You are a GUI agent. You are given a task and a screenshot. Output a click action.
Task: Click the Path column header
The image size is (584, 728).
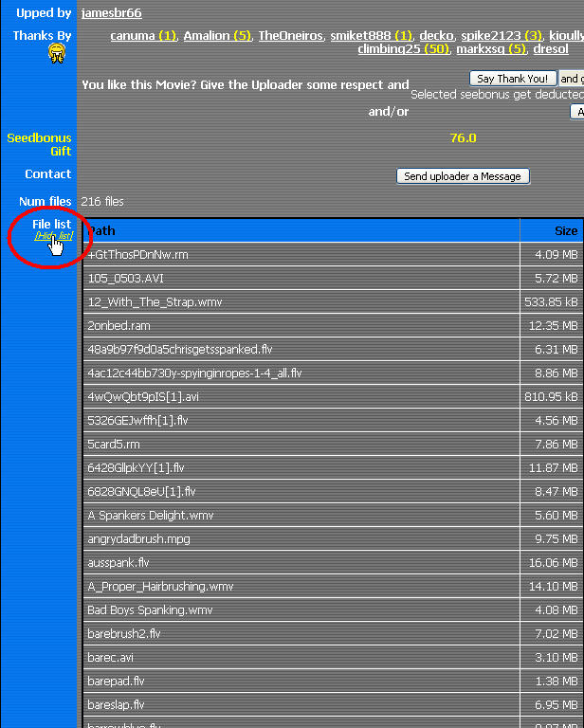tap(301, 230)
